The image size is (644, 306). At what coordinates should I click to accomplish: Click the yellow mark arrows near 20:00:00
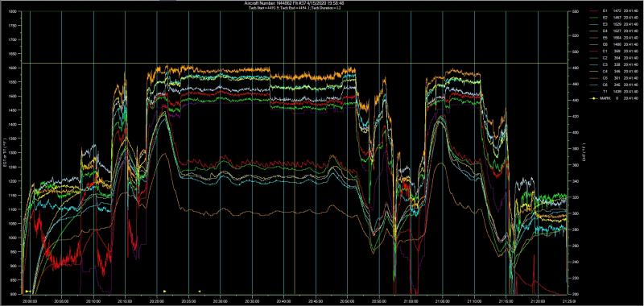pyautogui.click(x=28, y=292)
